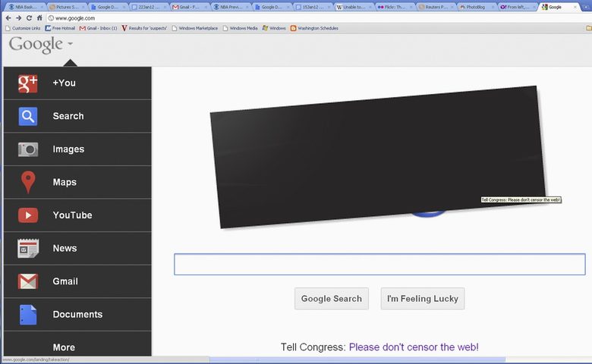The width and height of the screenshot is (592, 364).
Task: Switch to the Gmail tab
Action: [x=190, y=7]
